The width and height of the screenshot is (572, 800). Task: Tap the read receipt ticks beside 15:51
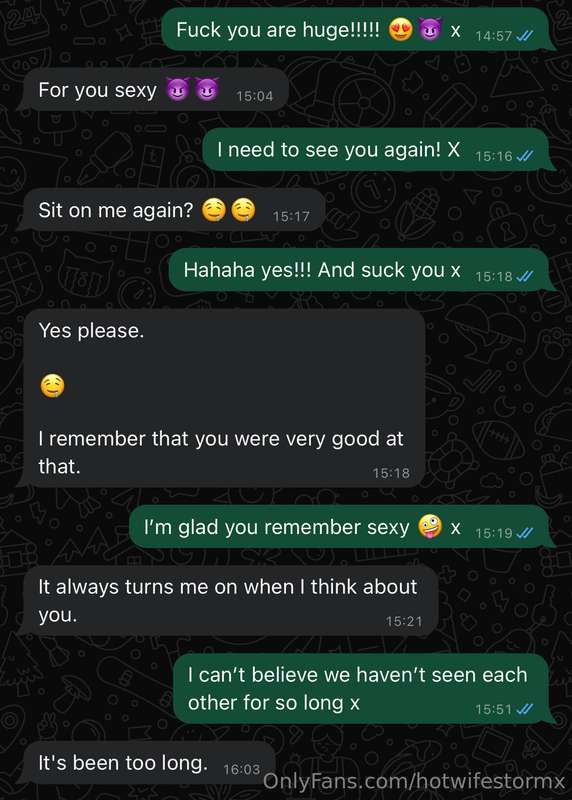point(525,709)
